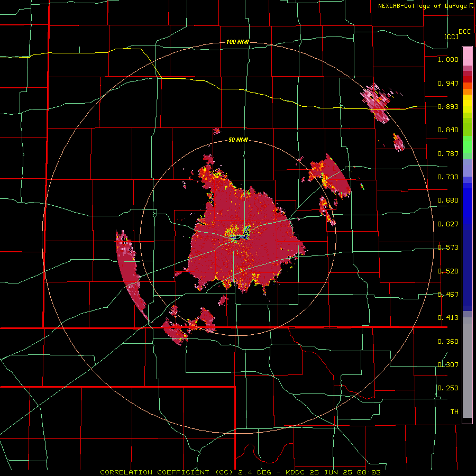Click the 100 NMI range ring label
This screenshot has width=476, height=476.
point(237,42)
